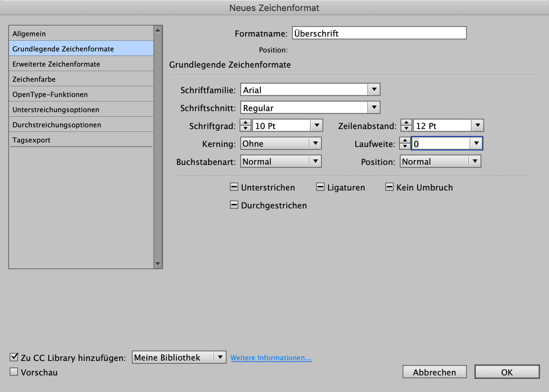
Task: Open the Weitere Informationen link
Action: pyautogui.click(x=271, y=358)
